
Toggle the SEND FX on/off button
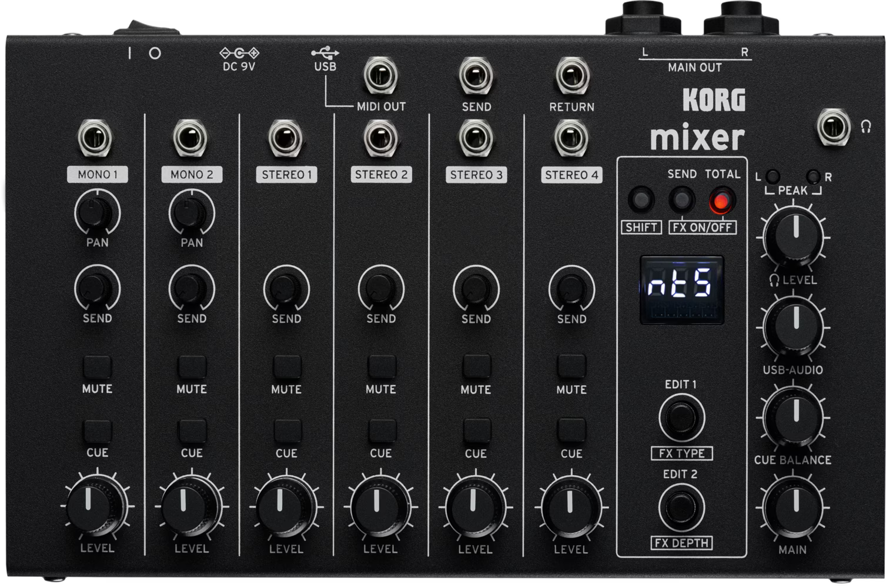[x=681, y=200]
